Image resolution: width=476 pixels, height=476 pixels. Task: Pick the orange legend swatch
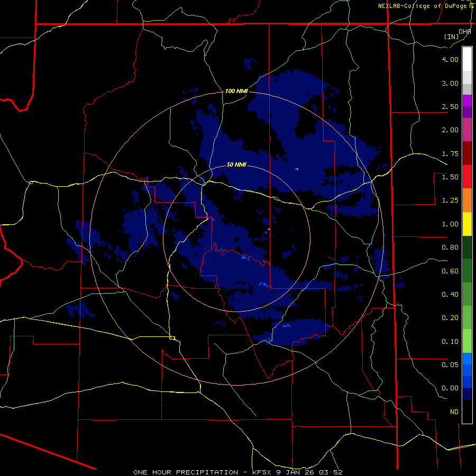coord(467,200)
